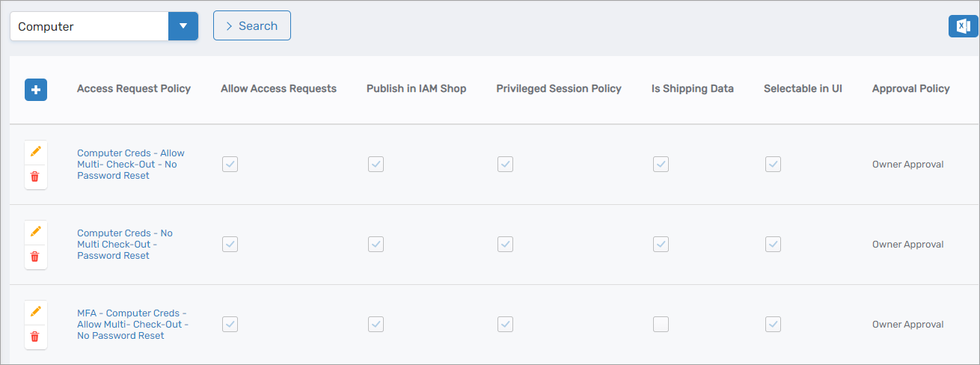Click the Approval Policy column header
The height and width of the screenshot is (365, 980).
(x=910, y=89)
